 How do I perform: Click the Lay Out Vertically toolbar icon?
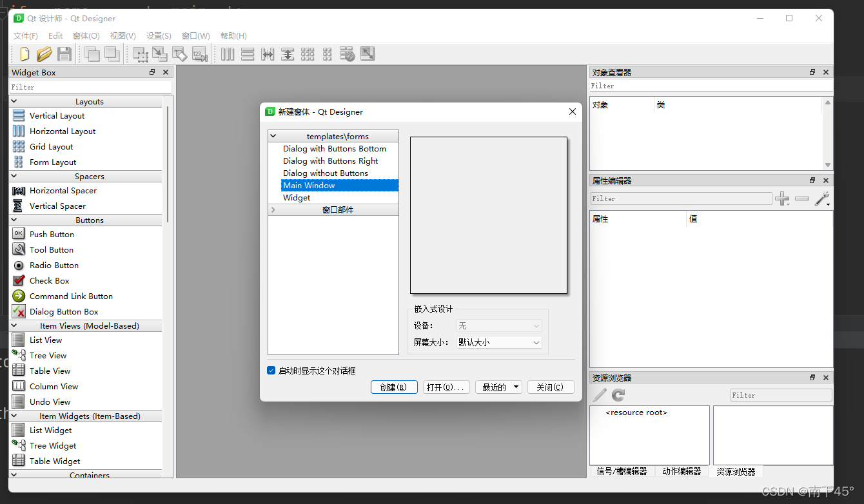(x=248, y=54)
